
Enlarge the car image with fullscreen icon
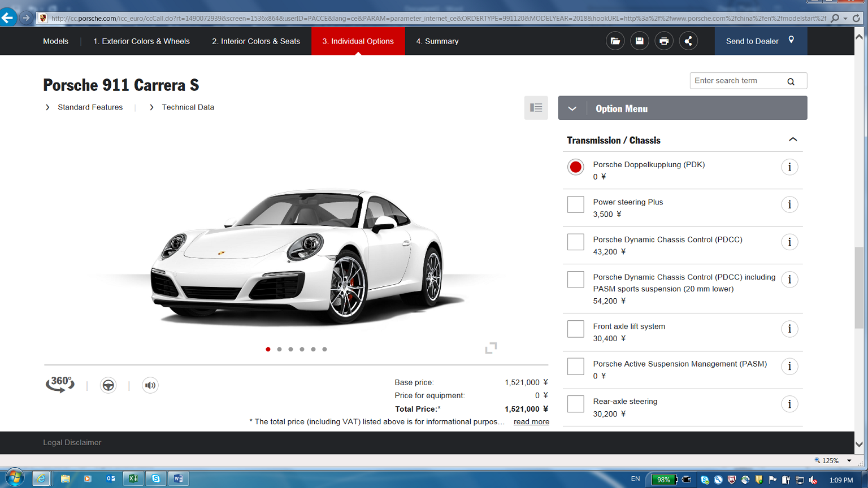[x=491, y=348]
